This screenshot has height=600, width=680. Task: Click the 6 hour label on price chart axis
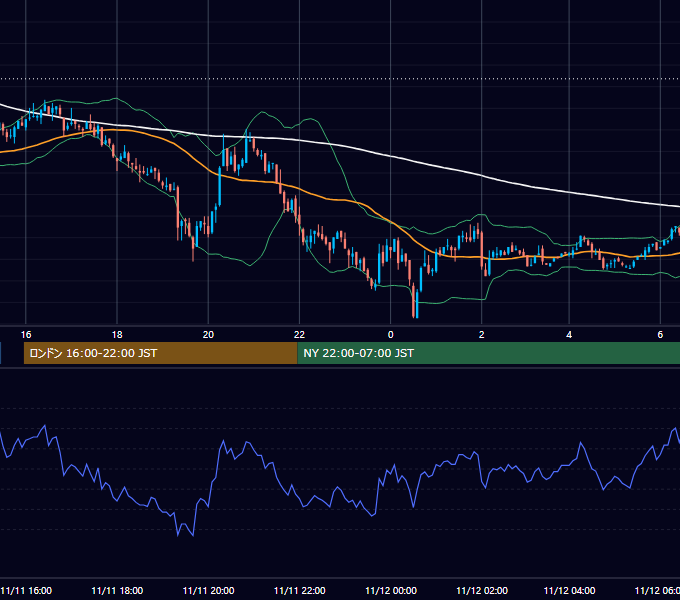(x=660, y=335)
